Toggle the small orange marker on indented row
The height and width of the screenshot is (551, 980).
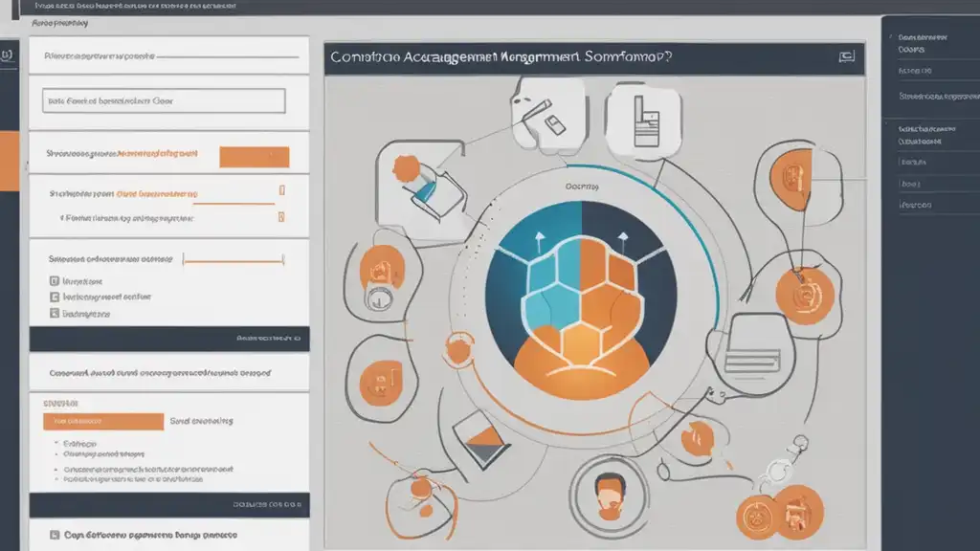pyautogui.click(x=281, y=217)
